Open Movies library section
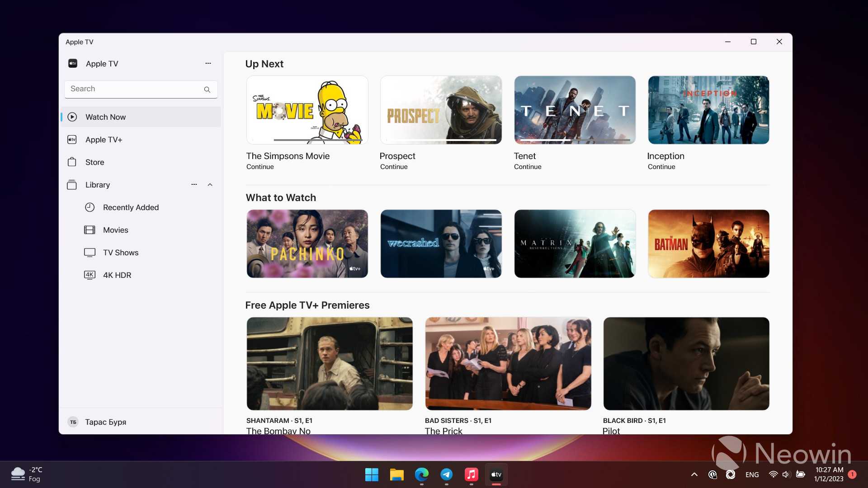Viewport: 868px width, 488px height. pos(141,230)
